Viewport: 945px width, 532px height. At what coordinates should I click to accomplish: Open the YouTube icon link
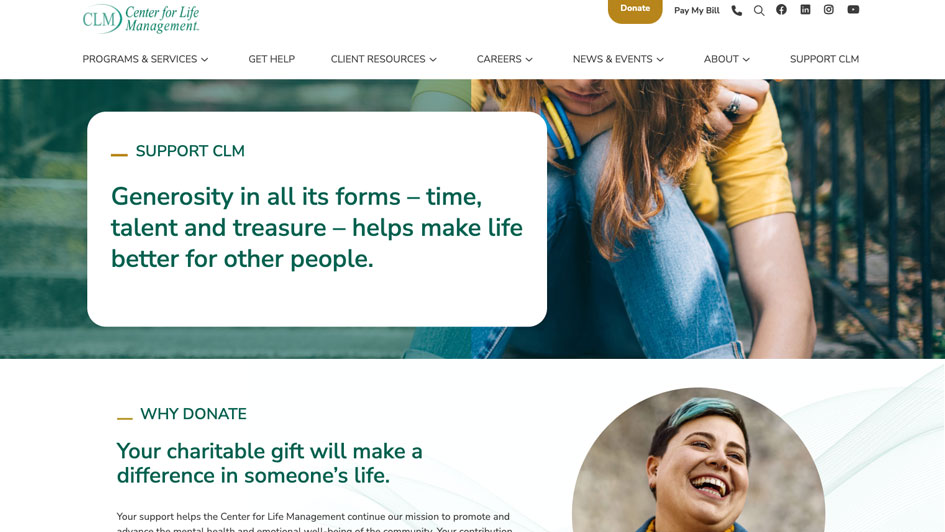click(853, 10)
